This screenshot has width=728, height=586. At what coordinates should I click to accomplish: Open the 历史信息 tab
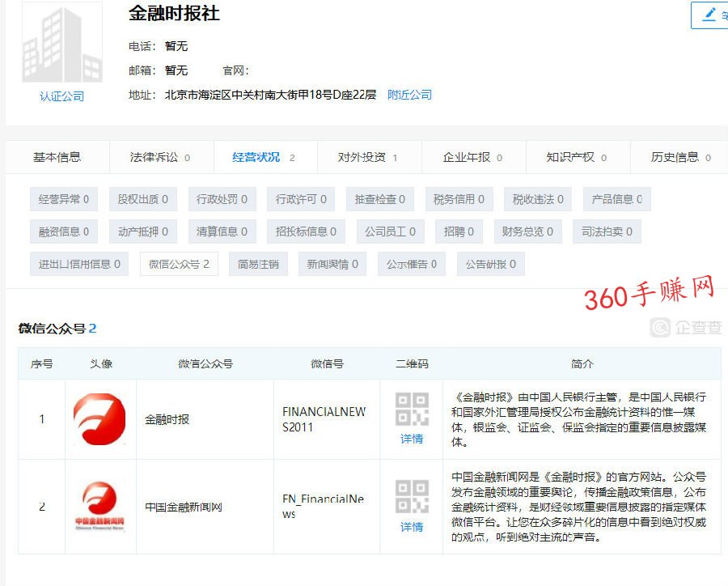click(680, 158)
